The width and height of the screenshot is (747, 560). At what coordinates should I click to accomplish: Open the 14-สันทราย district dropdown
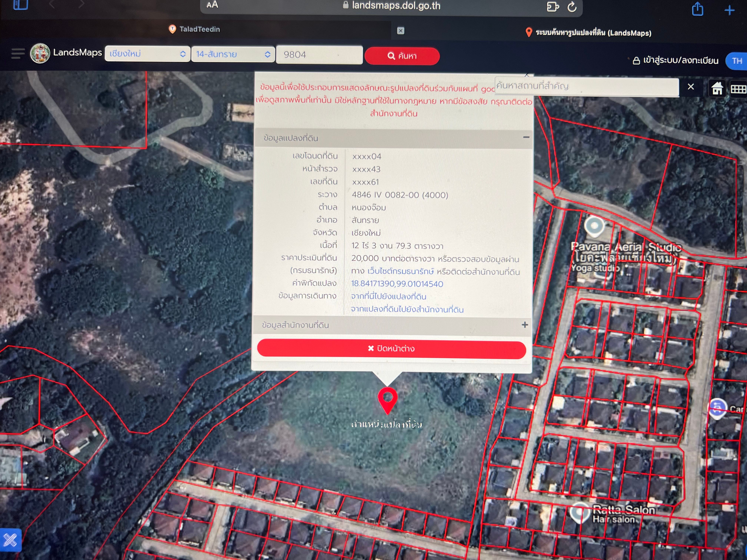coord(233,54)
